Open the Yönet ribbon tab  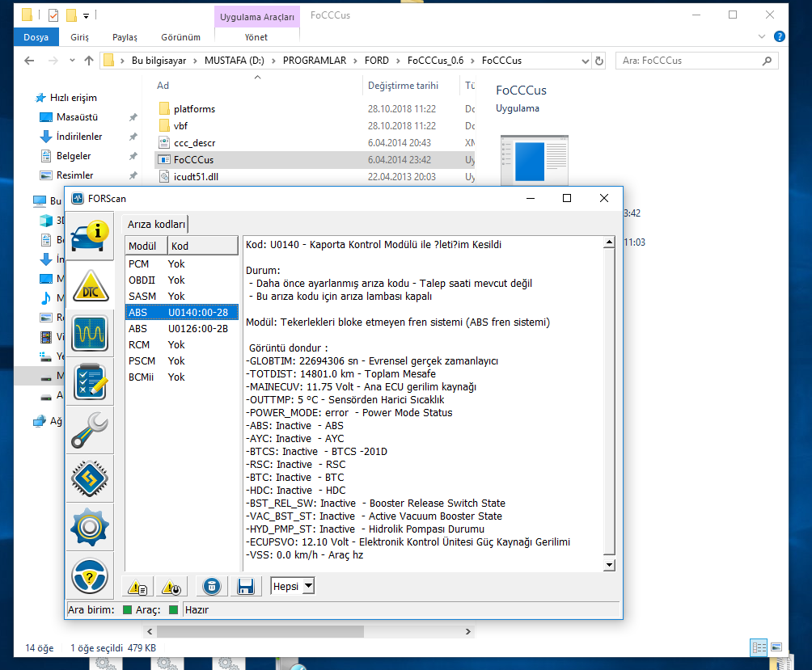[x=256, y=36]
